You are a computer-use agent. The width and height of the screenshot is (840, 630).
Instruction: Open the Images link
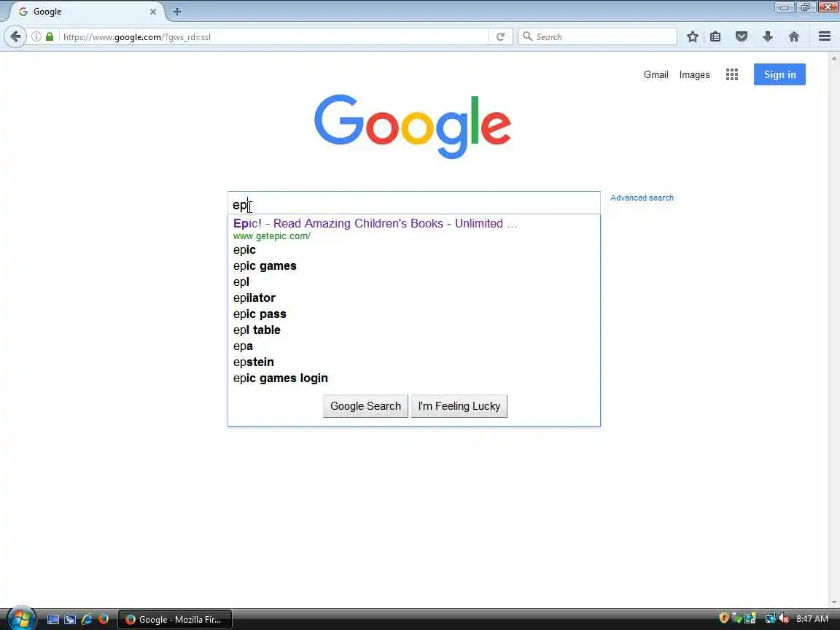[694, 74]
